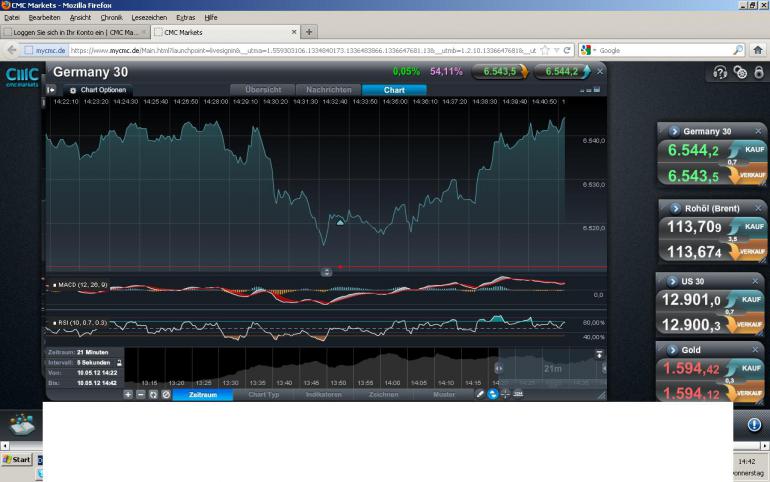Viewport: 770px width, 482px height.
Task: Select the pencil drawing tool icon
Action: click(480, 394)
